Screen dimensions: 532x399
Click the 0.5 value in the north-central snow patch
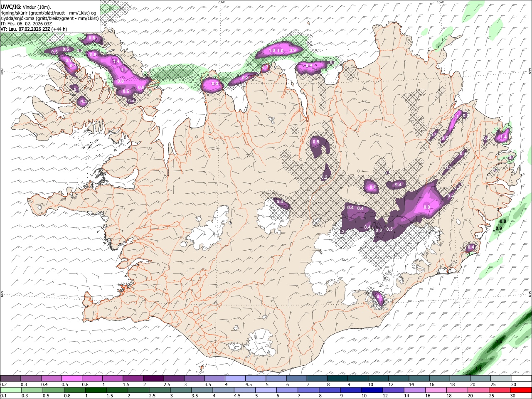pyautogui.click(x=315, y=142)
